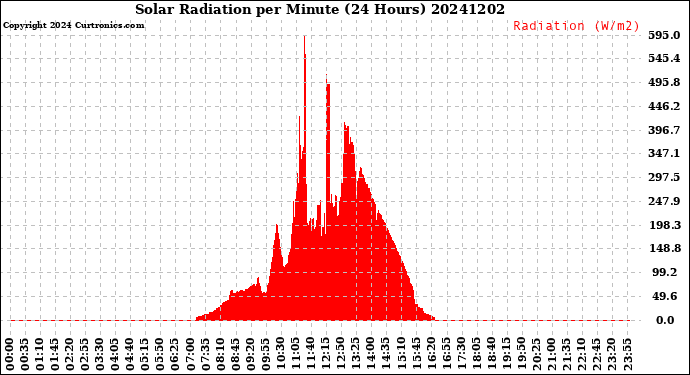Click the 18:05 time label

477,355
